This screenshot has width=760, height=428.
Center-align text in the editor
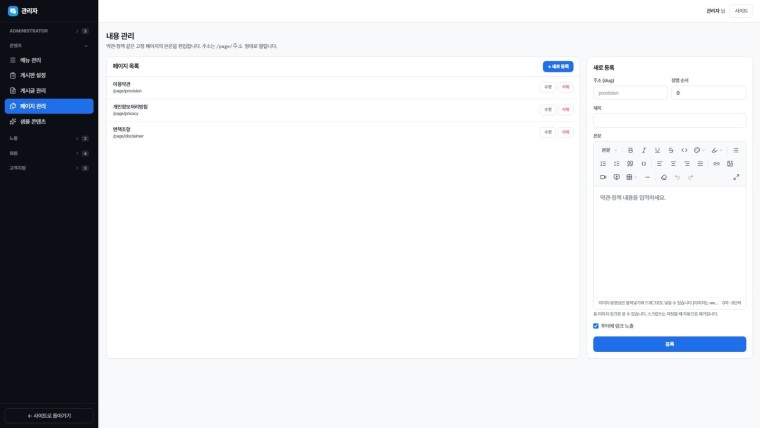click(673, 164)
